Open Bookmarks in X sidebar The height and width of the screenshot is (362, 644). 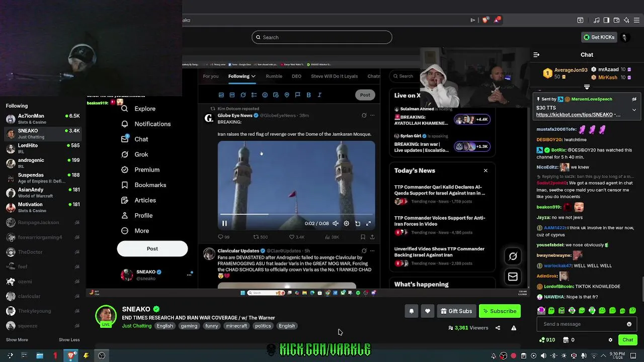point(144,185)
